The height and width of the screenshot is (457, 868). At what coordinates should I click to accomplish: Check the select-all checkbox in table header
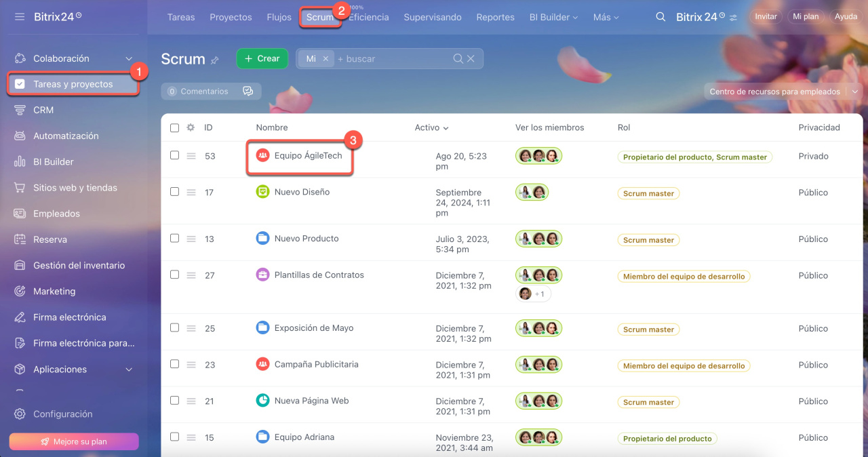point(174,127)
